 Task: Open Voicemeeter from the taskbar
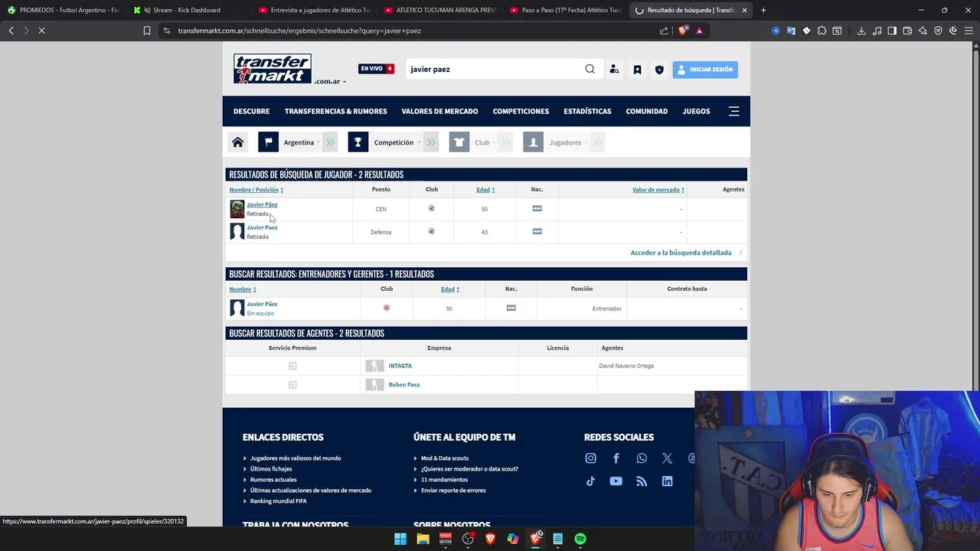pos(446,539)
